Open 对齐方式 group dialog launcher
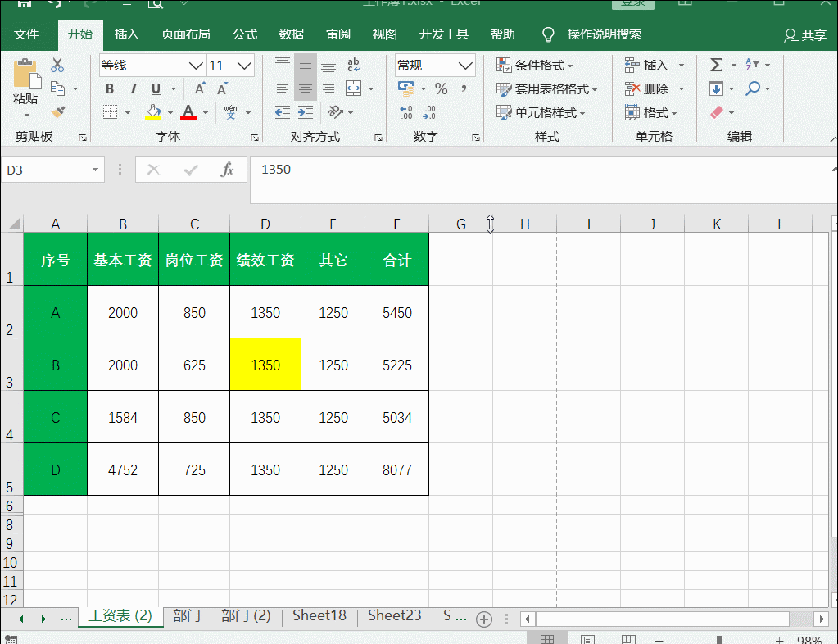This screenshot has width=838, height=644. pos(378,138)
